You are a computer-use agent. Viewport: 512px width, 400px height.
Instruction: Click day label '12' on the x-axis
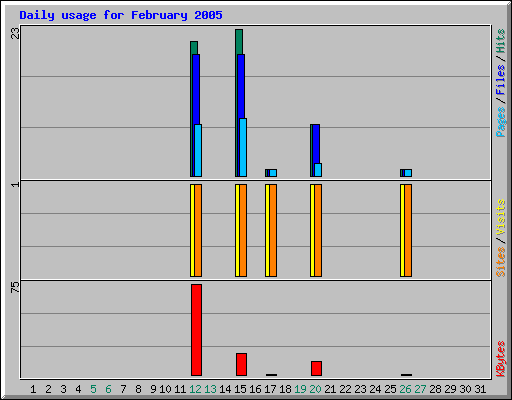tap(195, 389)
